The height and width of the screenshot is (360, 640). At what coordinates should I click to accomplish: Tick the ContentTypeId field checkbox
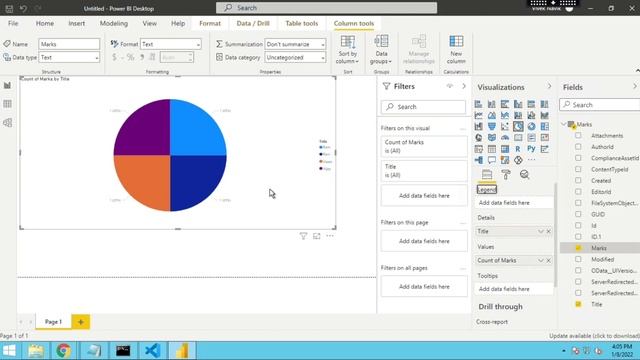(x=578, y=169)
